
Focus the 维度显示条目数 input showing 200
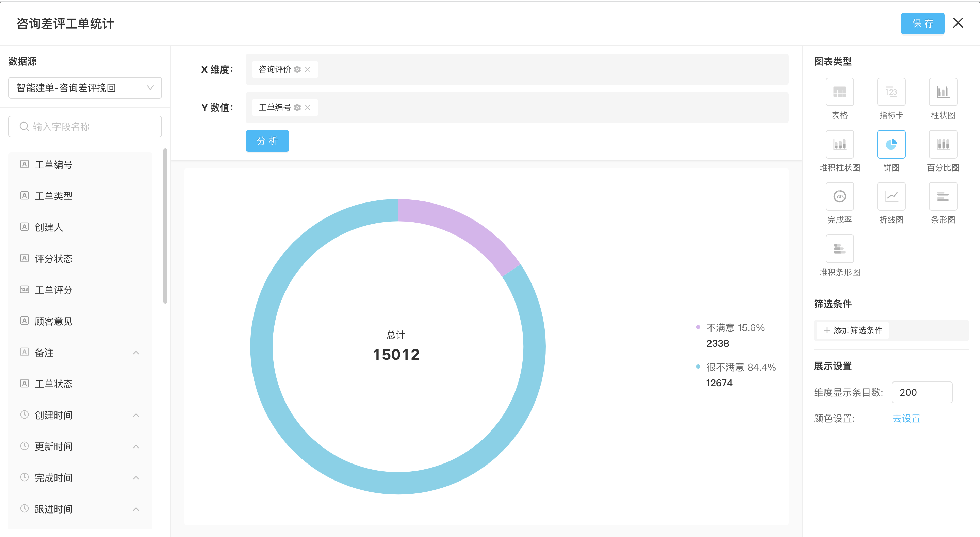click(x=922, y=392)
